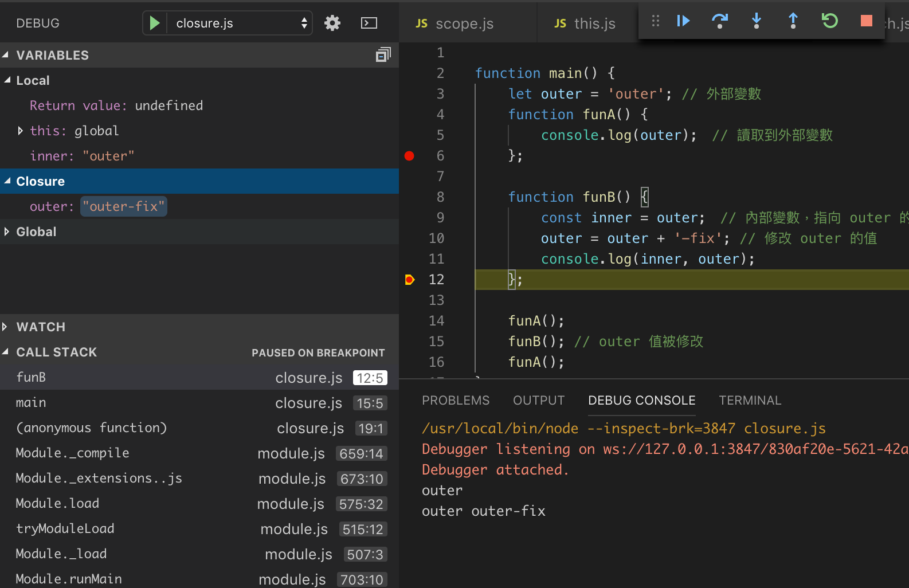Click the Step Out arrow icon
This screenshot has height=588, width=909.
tap(793, 21)
